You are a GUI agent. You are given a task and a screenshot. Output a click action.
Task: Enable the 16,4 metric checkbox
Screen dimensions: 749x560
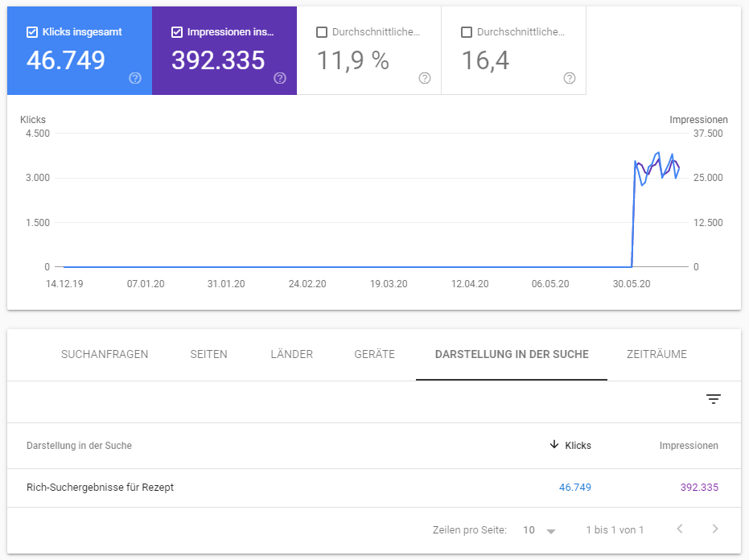[467, 32]
